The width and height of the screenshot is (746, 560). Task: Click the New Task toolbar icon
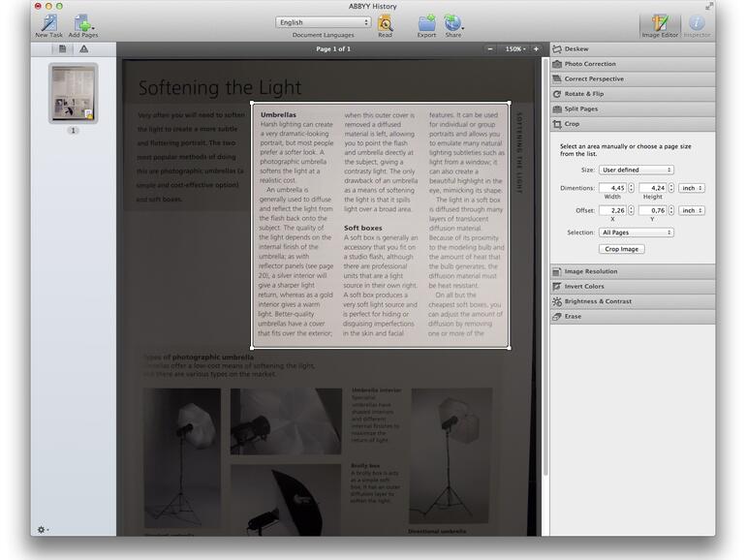48,23
